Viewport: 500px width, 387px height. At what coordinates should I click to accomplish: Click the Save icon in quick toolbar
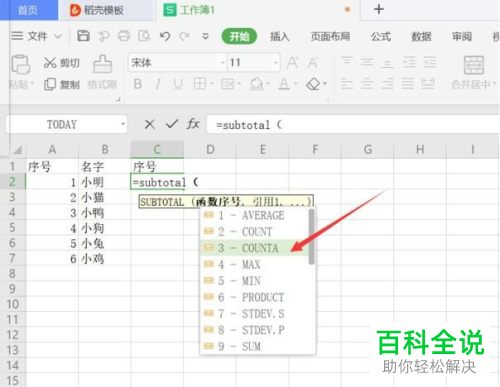(x=83, y=36)
